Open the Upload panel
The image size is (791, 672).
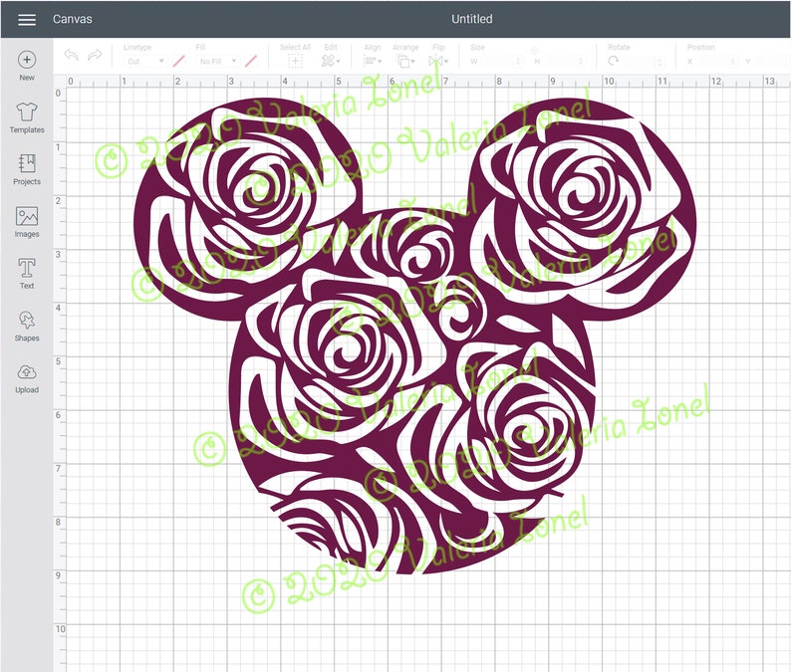tap(27, 378)
